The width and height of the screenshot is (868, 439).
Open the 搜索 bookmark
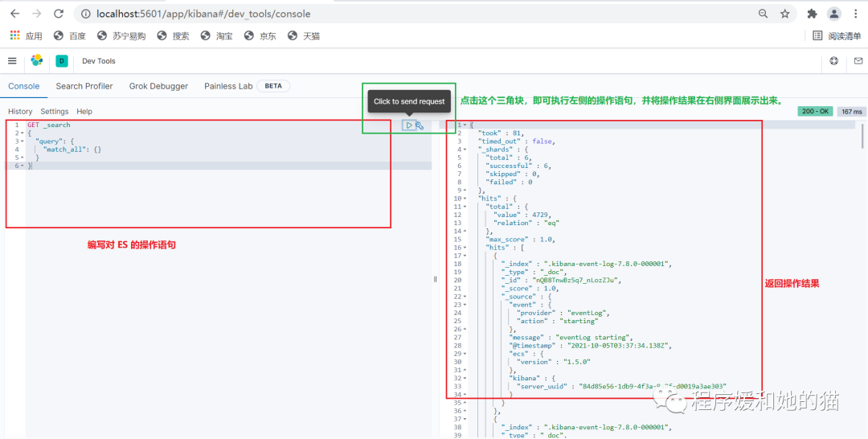click(x=174, y=36)
